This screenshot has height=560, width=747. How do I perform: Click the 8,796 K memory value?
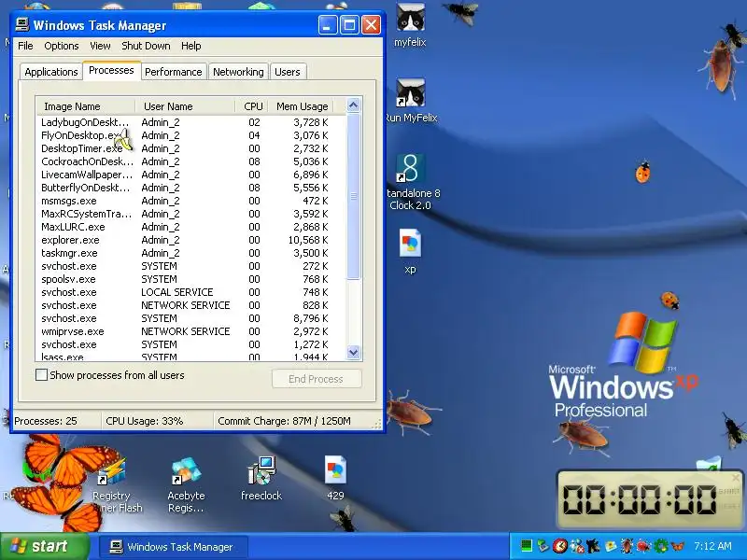pyautogui.click(x=311, y=318)
